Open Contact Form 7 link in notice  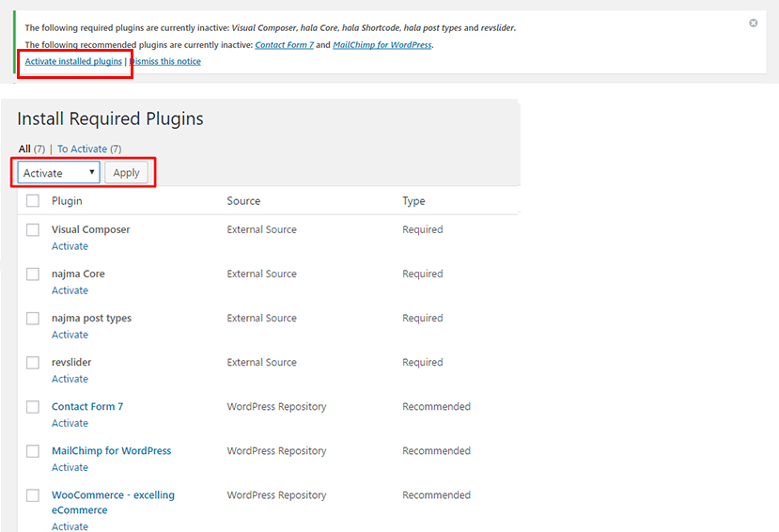click(x=284, y=45)
